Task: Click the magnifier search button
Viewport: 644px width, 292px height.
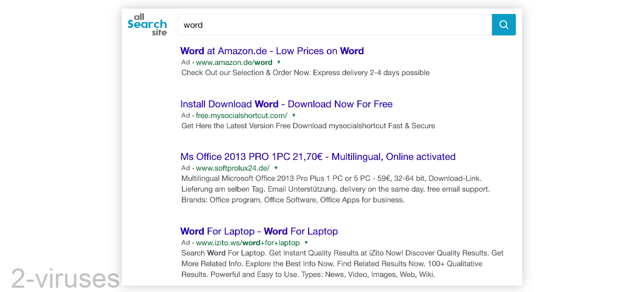Action: click(503, 25)
